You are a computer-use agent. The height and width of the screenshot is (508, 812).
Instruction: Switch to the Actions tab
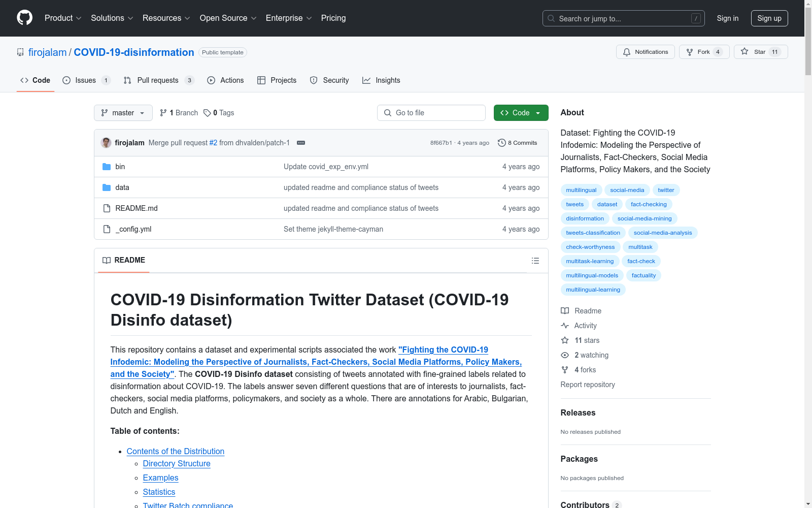[x=226, y=80]
